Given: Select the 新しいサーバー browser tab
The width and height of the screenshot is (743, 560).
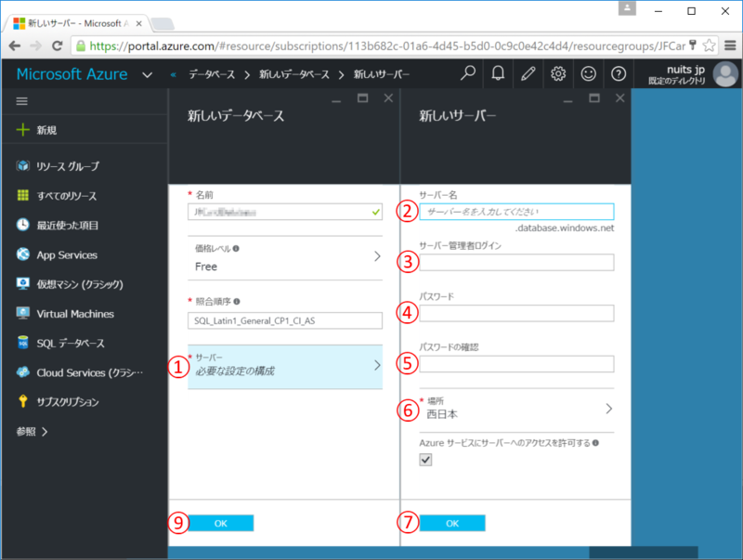Looking at the screenshot, I should pos(76,23).
